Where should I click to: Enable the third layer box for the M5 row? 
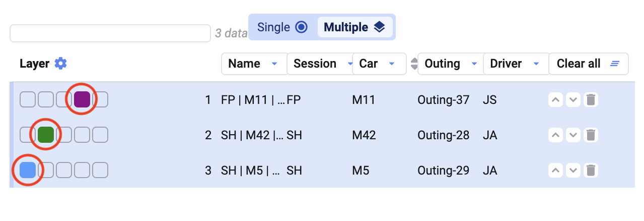(x=64, y=171)
